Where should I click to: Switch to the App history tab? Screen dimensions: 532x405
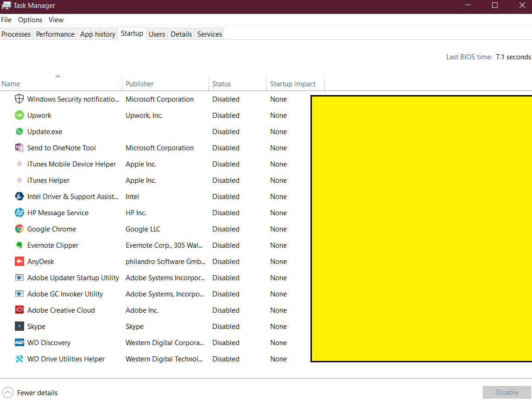(x=98, y=34)
